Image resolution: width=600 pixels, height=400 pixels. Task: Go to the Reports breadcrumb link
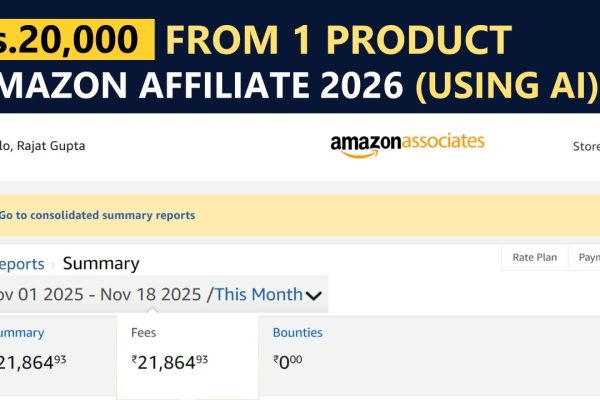pos(22,264)
